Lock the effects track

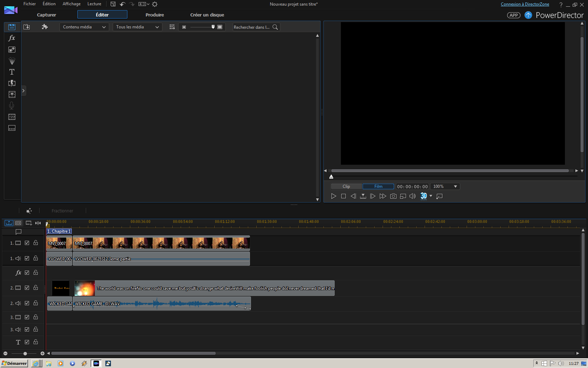point(36,273)
